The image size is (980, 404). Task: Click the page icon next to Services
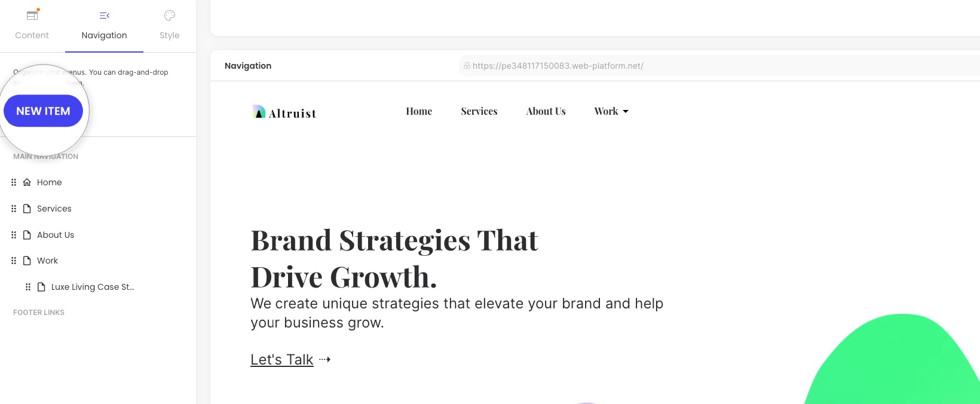click(x=27, y=209)
